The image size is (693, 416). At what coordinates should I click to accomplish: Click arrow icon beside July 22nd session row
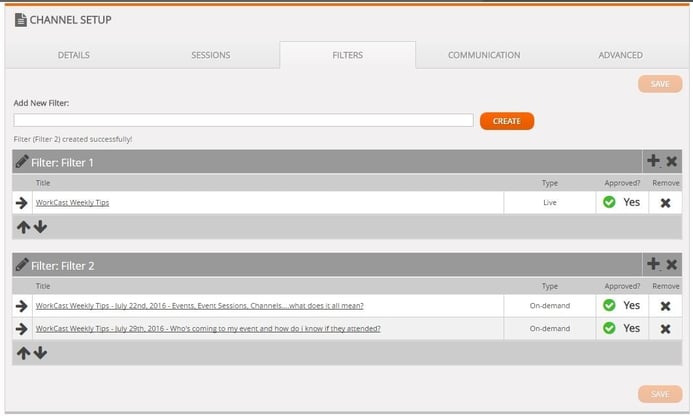[x=22, y=306]
